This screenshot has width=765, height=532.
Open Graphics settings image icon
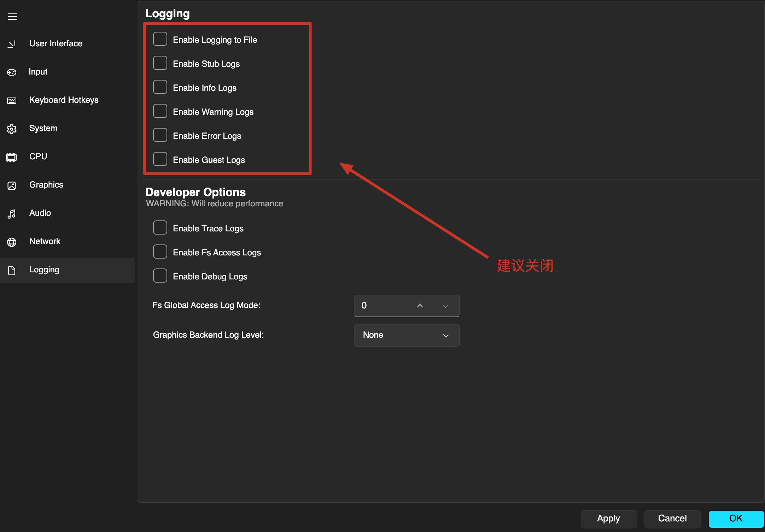point(12,185)
